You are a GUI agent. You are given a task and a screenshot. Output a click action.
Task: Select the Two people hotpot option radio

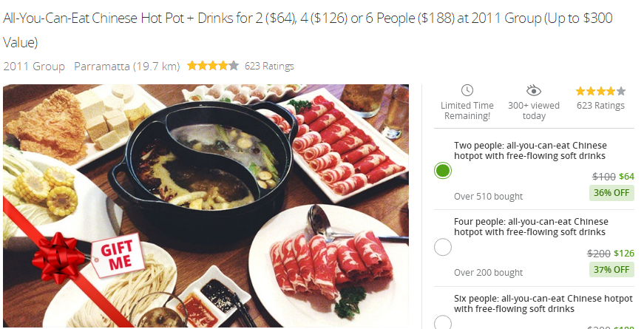point(443,171)
